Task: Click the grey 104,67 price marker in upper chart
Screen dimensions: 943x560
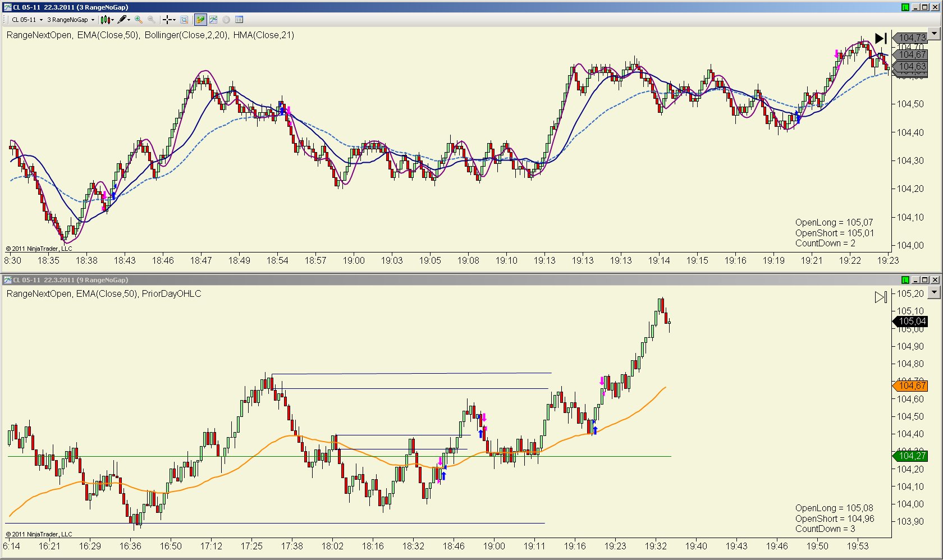Action: click(909, 54)
